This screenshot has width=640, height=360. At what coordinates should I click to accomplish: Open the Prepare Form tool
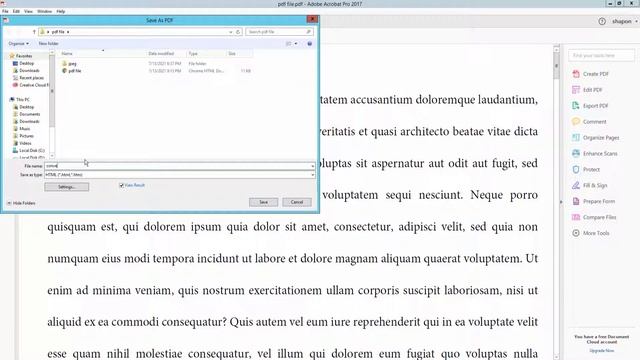tap(593, 201)
